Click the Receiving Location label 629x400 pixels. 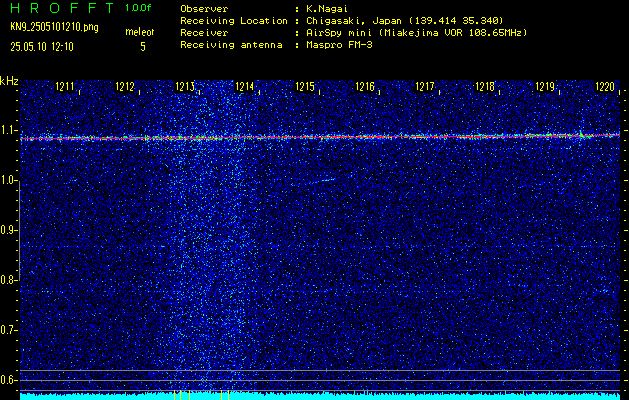click(234, 21)
